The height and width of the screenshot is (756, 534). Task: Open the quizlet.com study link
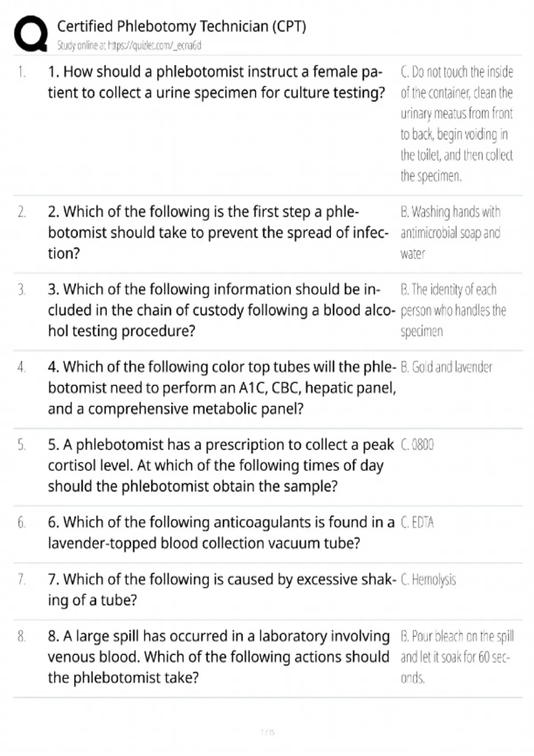click(x=129, y=45)
